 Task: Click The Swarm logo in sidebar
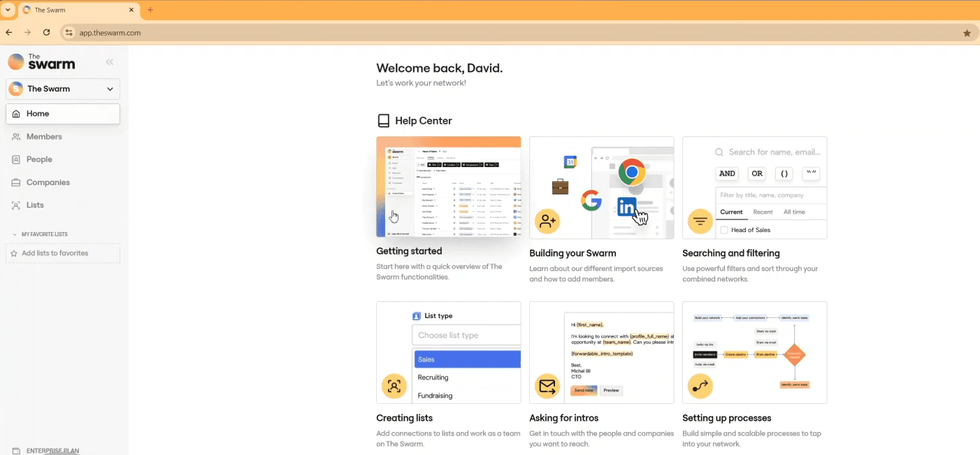pyautogui.click(x=41, y=62)
